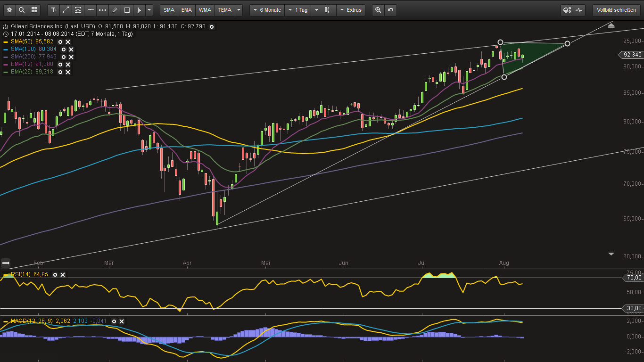Screen dimensions: 644x362
Task: Select the rectangle drawing tool
Action: point(127,10)
